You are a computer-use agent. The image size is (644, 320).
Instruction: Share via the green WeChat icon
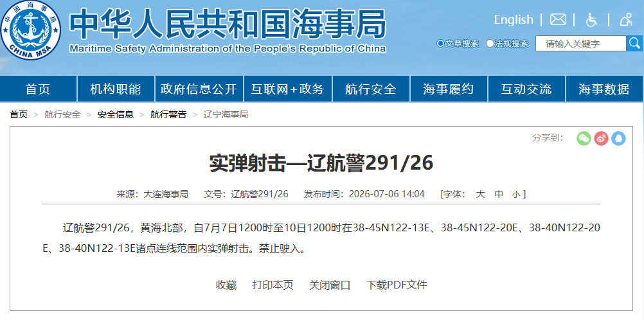tap(584, 138)
